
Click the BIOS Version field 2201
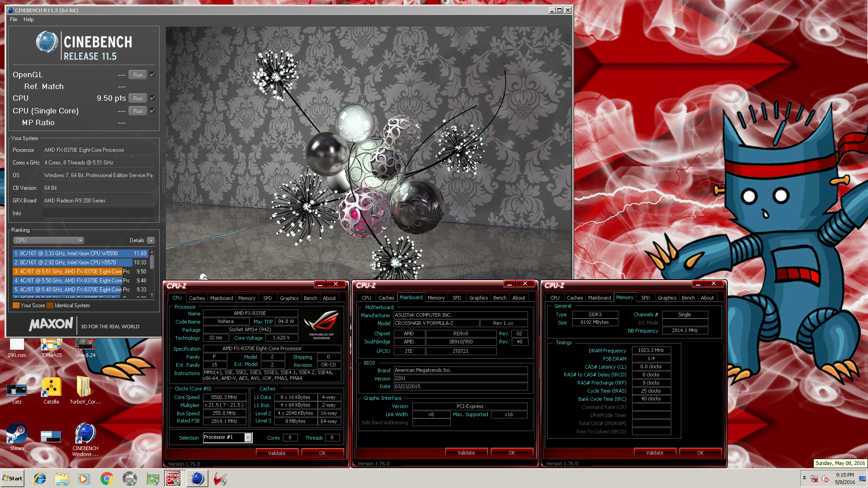click(461, 379)
